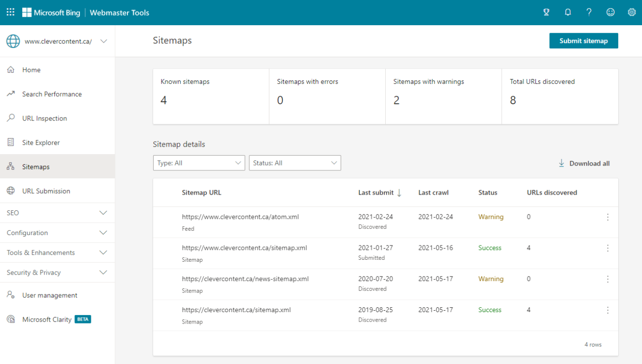
Task: Click the User management person icon
Action: pyautogui.click(x=11, y=295)
